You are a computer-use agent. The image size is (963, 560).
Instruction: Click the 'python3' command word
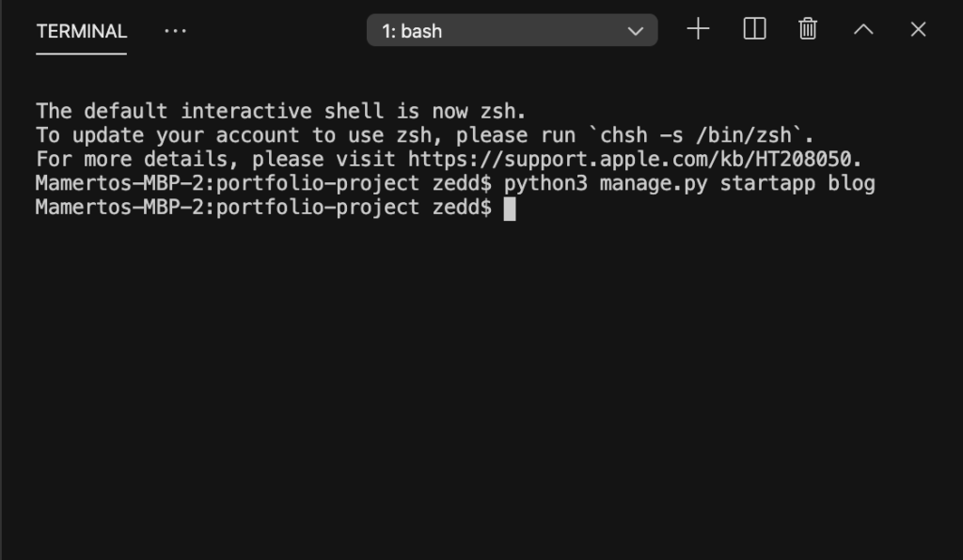(545, 184)
